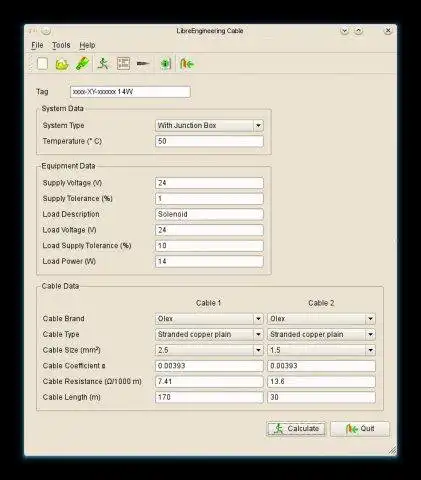Open the Cable 2 Cable Type dropdown
This screenshot has width=421, height=480.
321,334
